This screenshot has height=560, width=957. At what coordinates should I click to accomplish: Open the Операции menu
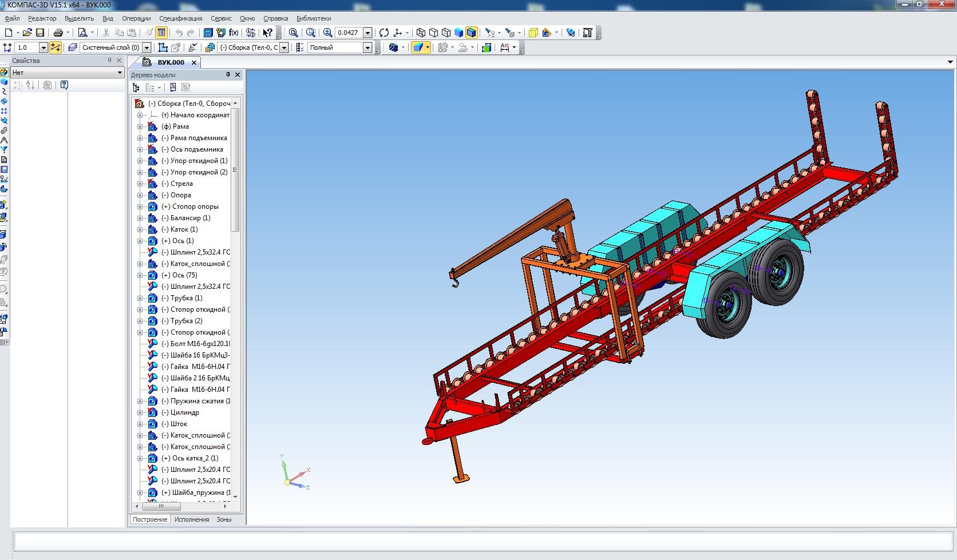pyautogui.click(x=136, y=18)
